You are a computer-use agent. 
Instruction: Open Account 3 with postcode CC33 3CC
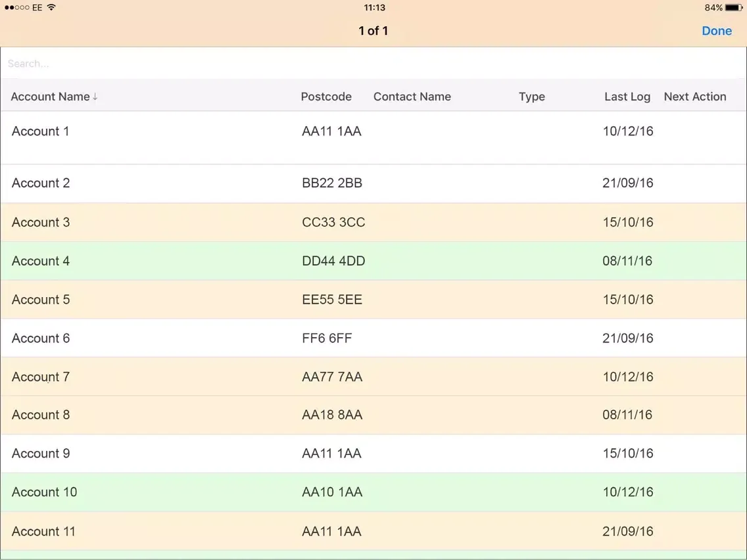tap(41, 222)
